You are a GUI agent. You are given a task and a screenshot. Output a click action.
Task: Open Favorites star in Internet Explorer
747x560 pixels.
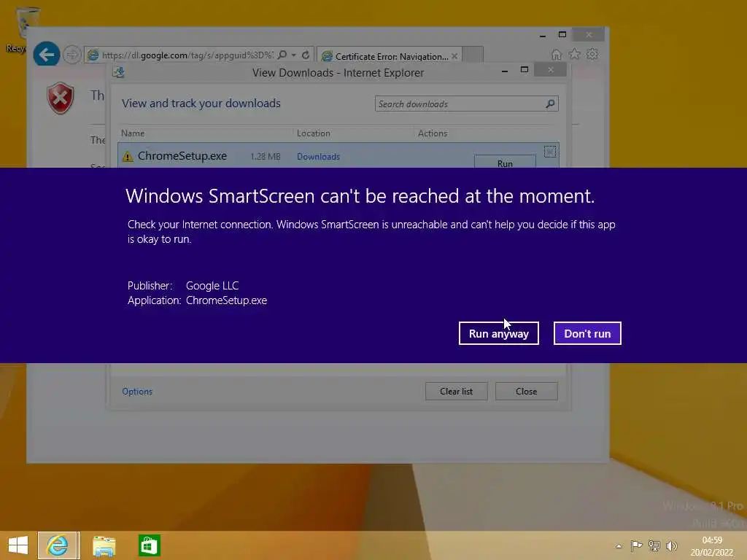(575, 54)
